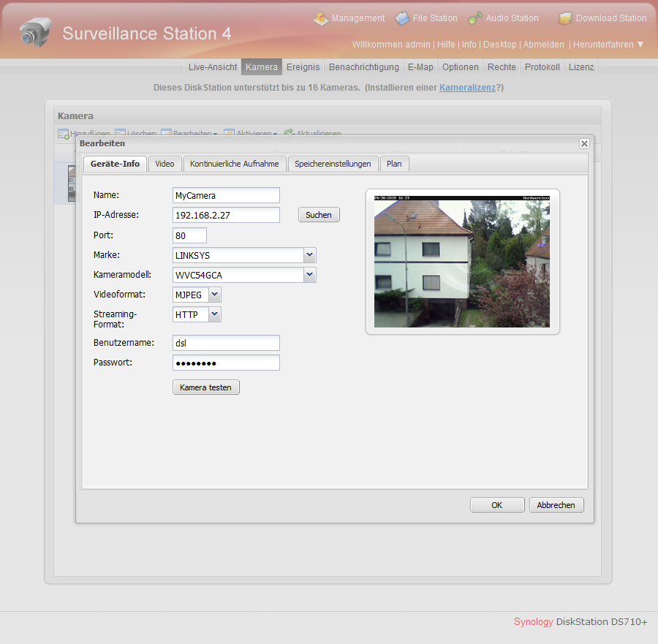Click the Abbrechen button
The width and height of the screenshot is (658, 644).
point(556,505)
